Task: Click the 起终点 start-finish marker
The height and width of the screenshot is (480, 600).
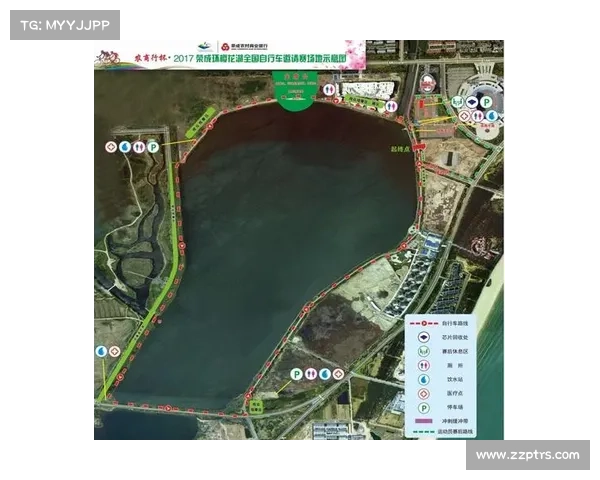Action: (x=402, y=147)
